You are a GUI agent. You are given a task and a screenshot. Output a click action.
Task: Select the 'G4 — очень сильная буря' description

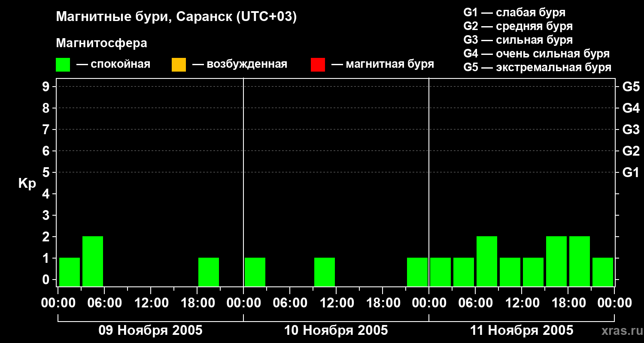(537, 54)
